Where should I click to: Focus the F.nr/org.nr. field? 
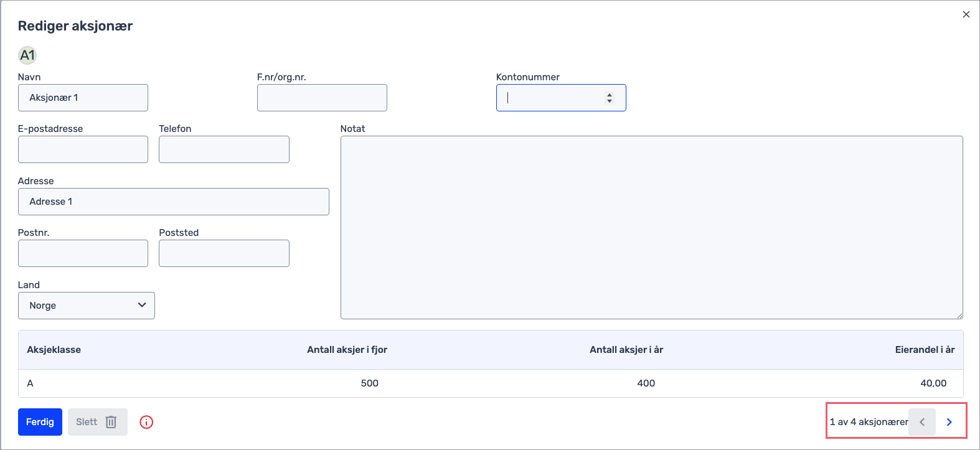[x=322, y=98]
